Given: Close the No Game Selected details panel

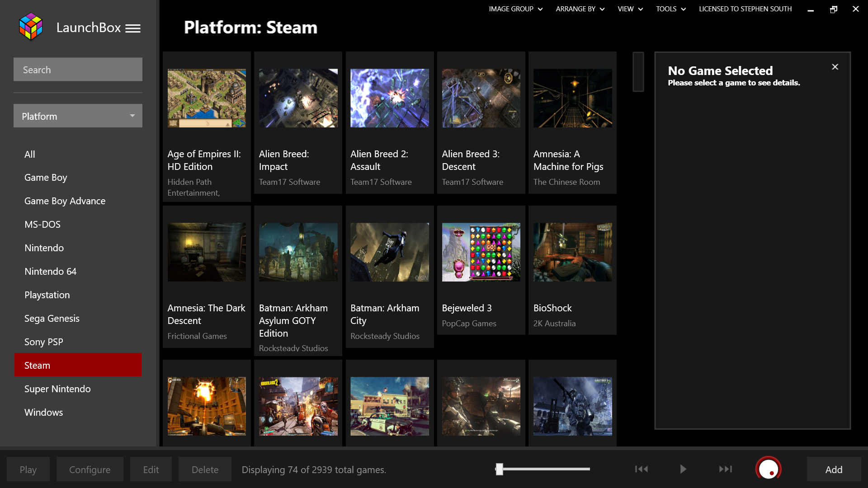Looking at the screenshot, I should (835, 67).
